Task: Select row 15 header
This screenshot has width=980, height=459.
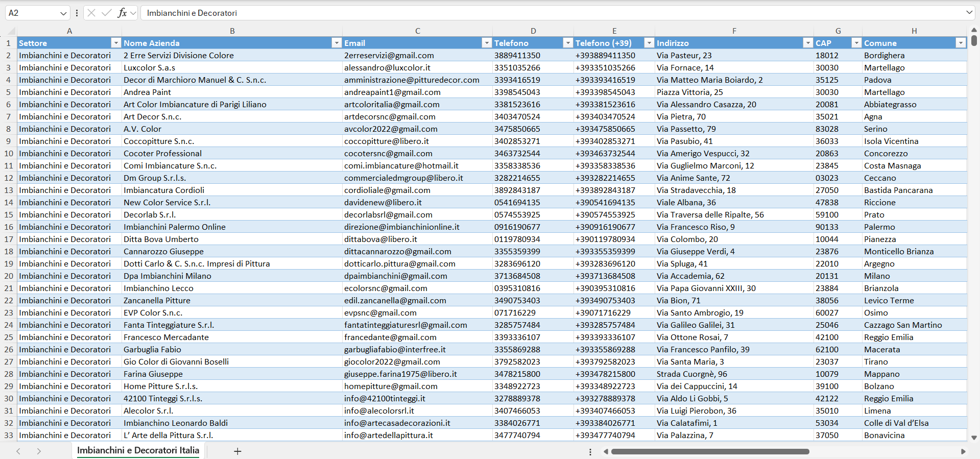Action: tap(9, 215)
